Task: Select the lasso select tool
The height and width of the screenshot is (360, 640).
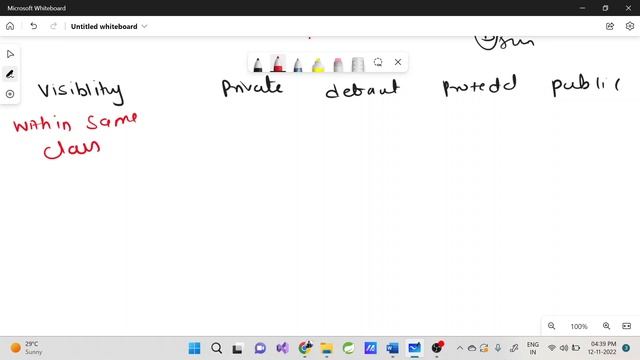Action: pos(378,62)
